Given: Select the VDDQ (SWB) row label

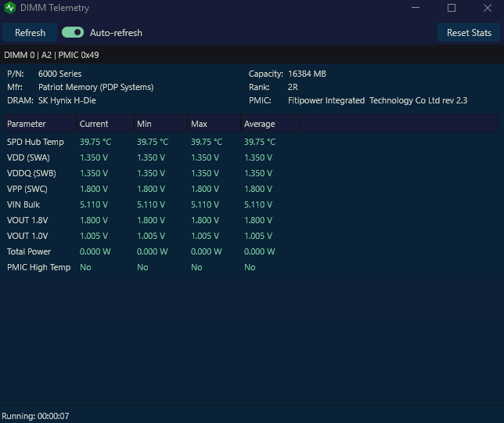Looking at the screenshot, I should pos(31,173).
